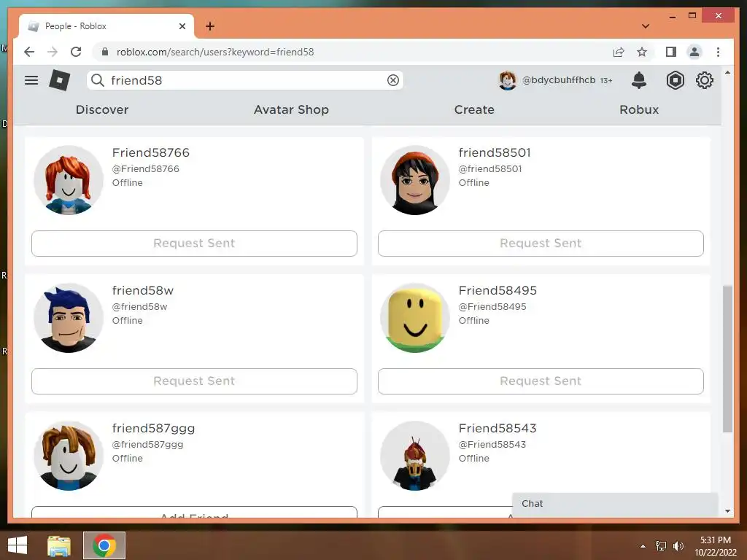Click the browser address bar URL

pos(215,52)
